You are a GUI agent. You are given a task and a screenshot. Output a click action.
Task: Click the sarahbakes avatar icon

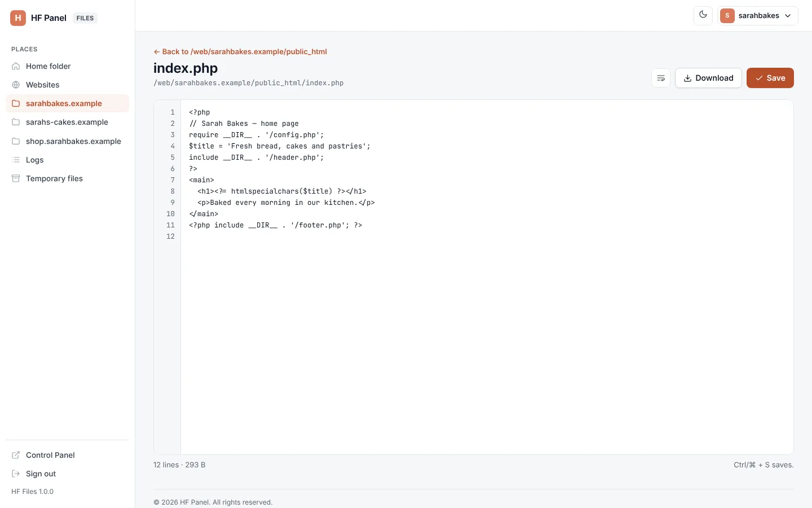(x=727, y=16)
